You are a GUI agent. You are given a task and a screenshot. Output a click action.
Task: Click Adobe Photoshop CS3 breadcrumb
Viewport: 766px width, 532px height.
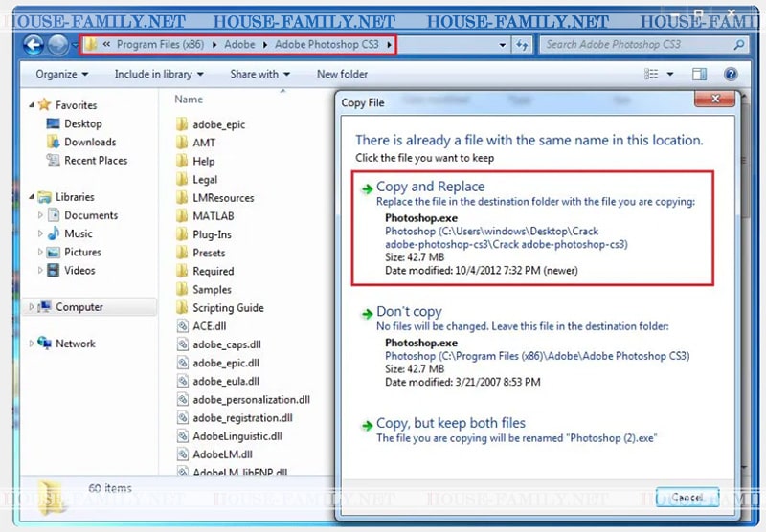[327, 44]
